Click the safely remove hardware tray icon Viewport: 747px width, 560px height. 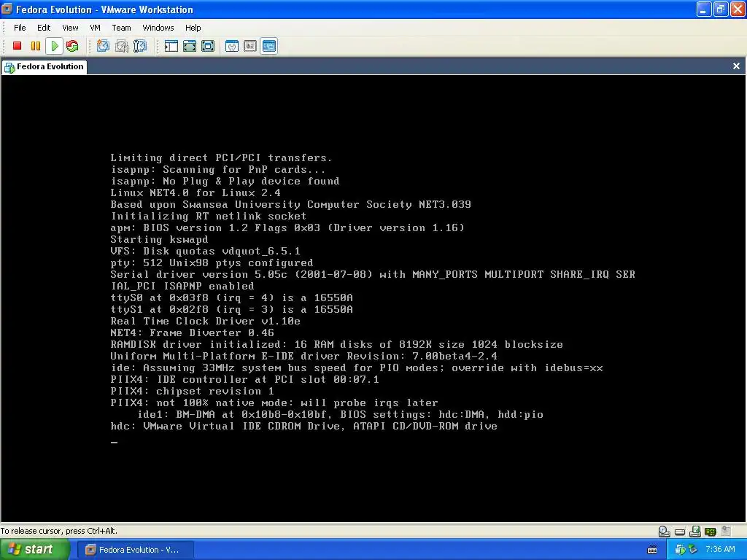point(693,550)
